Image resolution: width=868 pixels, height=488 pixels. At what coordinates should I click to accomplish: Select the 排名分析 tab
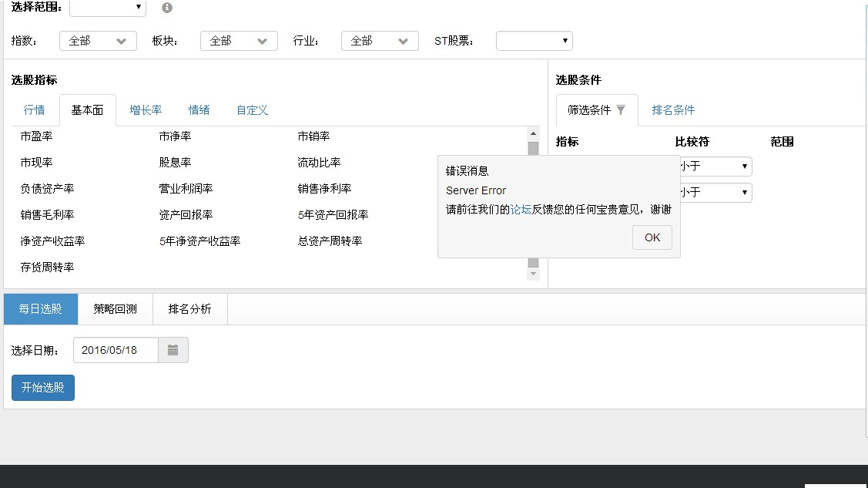point(189,309)
